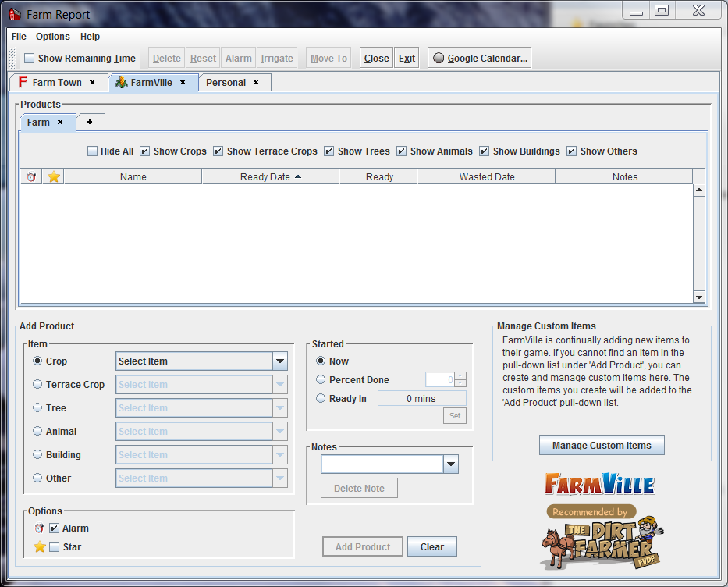Click the Delete Note button
The image size is (728, 587).
pos(360,488)
